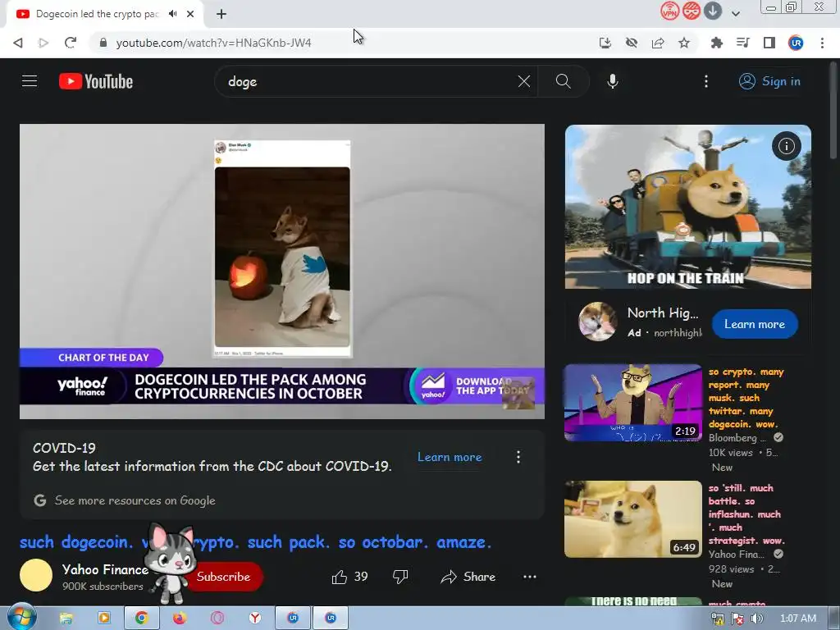Viewport: 840px width, 630px height.
Task: Click the Sign in button
Action: (x=769, y=81)
